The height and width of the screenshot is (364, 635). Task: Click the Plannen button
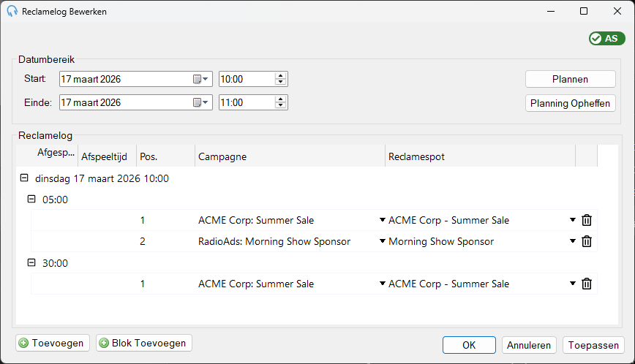click(x=570, y=79)
